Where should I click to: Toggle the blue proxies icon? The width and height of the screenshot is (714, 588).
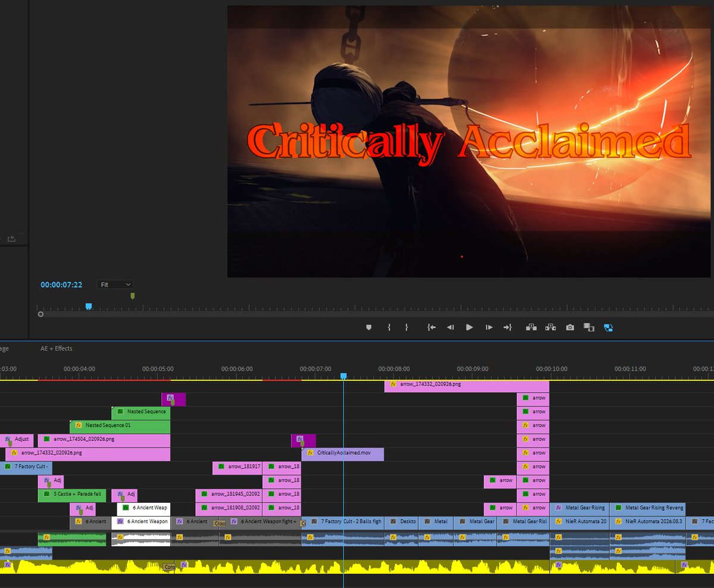point(608,327)
